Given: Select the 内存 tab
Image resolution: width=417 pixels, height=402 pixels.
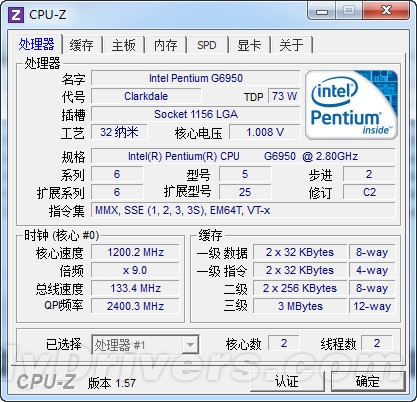Looking at the screenshot, I should click(166, 45).
